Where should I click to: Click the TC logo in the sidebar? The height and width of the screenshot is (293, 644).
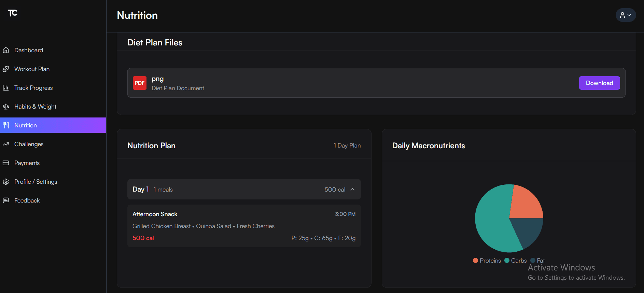[13, 13]
